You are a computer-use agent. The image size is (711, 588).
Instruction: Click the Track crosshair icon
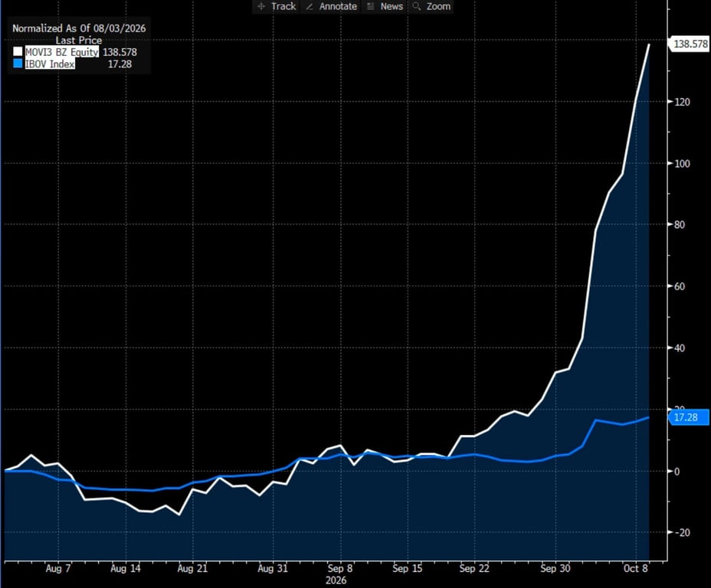(x=261, y=6)
